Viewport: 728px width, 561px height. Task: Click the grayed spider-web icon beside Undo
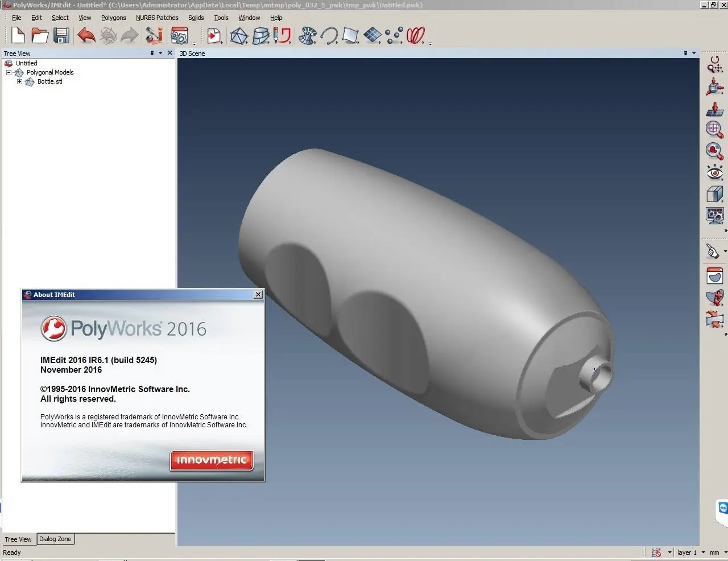tap(108, 36)
